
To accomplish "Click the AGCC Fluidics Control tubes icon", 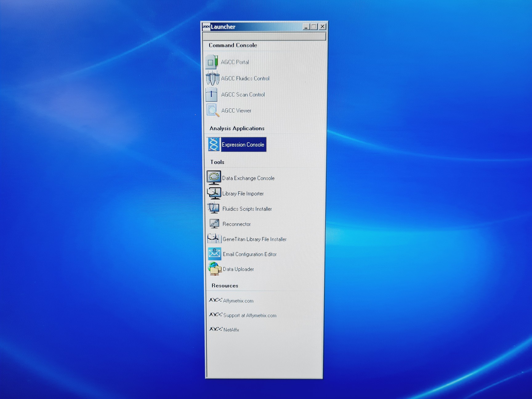I will 212,78.
